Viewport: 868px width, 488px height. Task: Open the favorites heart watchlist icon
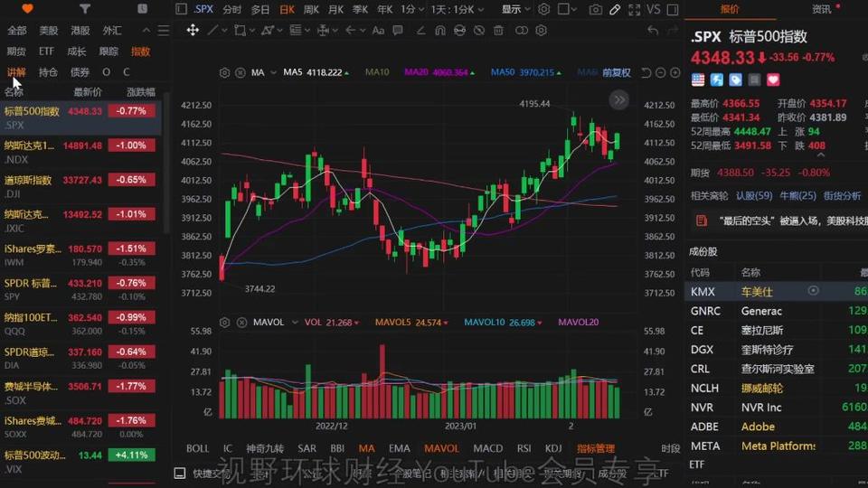point(27,9)
